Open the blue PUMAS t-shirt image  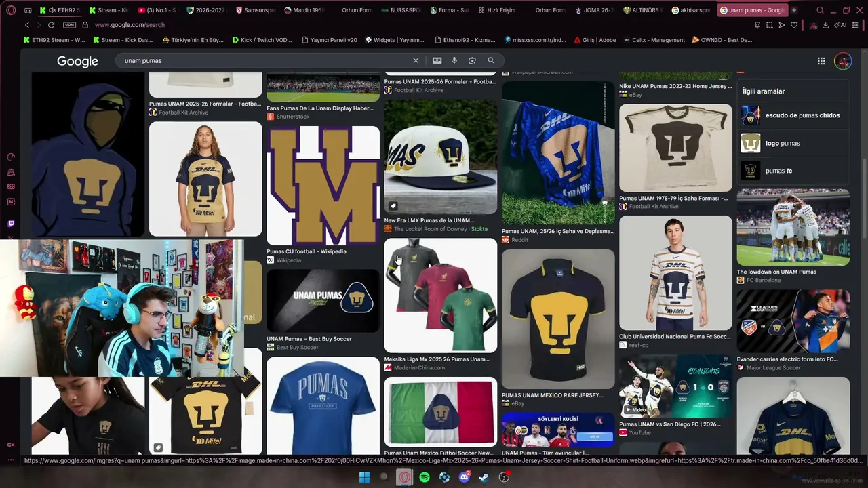[323, 405]
